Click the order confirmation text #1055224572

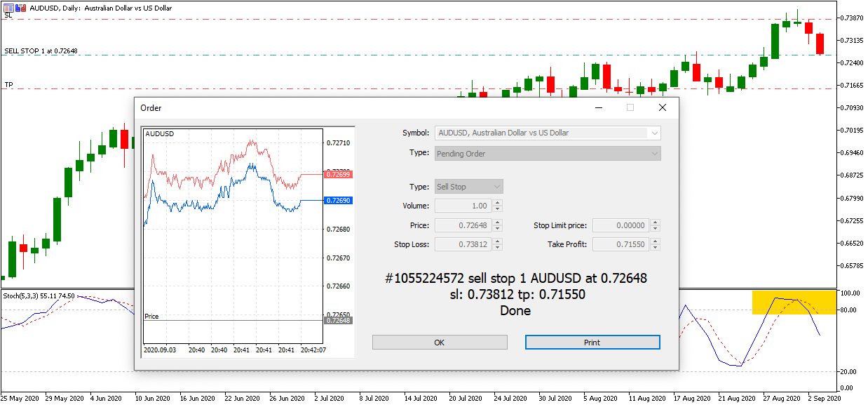[516, 278]
